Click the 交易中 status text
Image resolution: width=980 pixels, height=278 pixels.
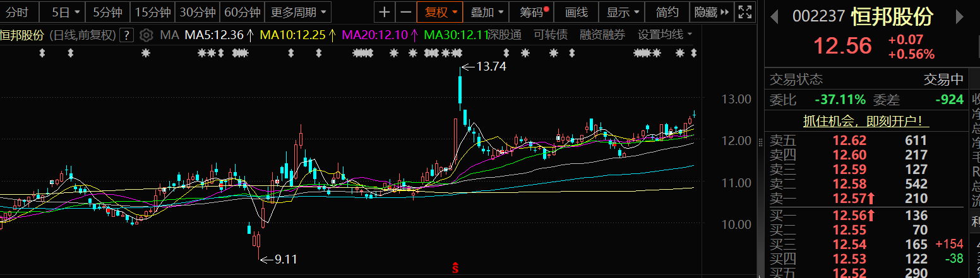click(944, 79)
